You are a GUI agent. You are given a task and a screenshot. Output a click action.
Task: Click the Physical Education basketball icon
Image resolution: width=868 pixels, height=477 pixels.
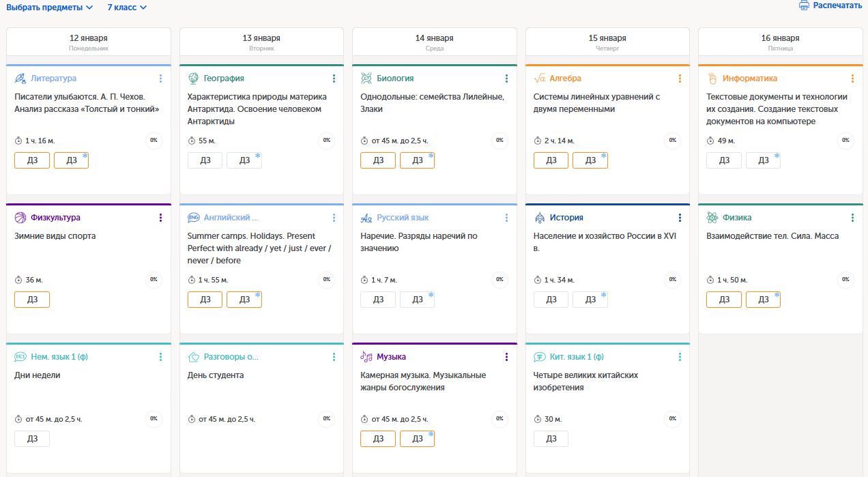(x=20, y=218)
